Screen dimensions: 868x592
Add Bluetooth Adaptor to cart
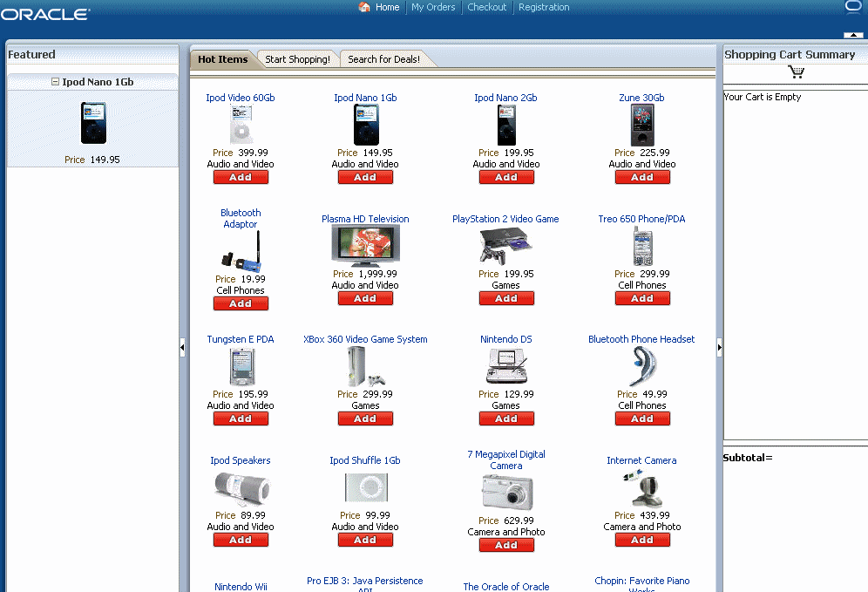[241, 303]
